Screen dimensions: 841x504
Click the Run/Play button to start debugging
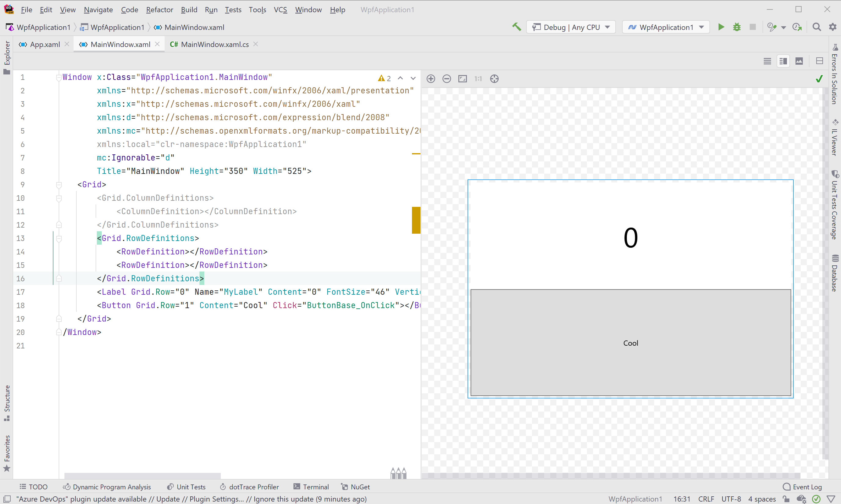(x=721, y=27)
